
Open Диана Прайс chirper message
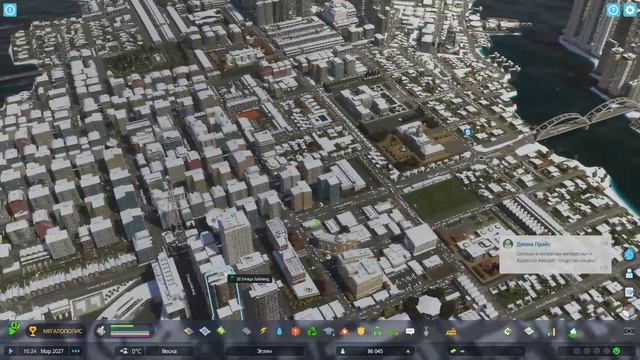click(556, 254)
